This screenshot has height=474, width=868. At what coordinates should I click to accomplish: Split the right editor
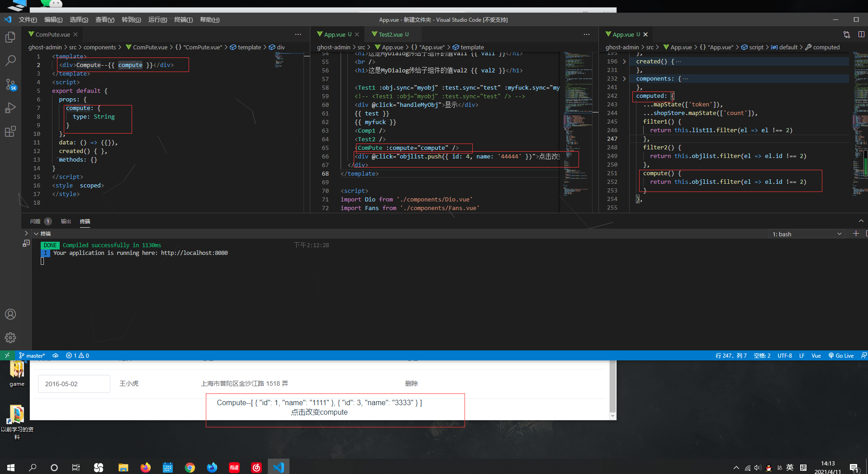(861, 34)
